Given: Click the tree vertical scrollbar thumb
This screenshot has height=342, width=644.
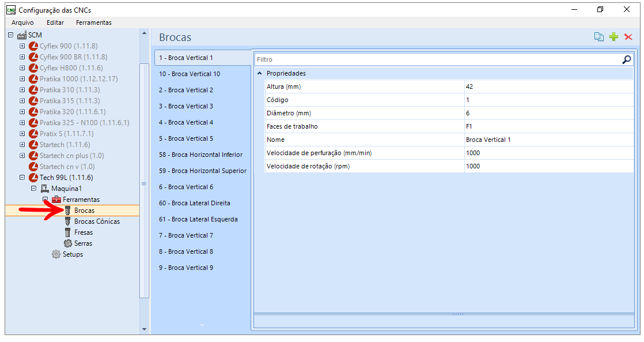Looking at the screenshot, I should point(144,181).
